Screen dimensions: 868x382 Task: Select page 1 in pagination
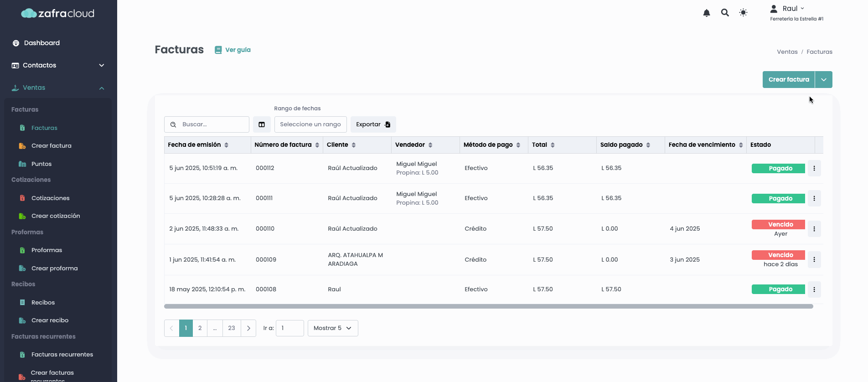click(x=186, y=328)
